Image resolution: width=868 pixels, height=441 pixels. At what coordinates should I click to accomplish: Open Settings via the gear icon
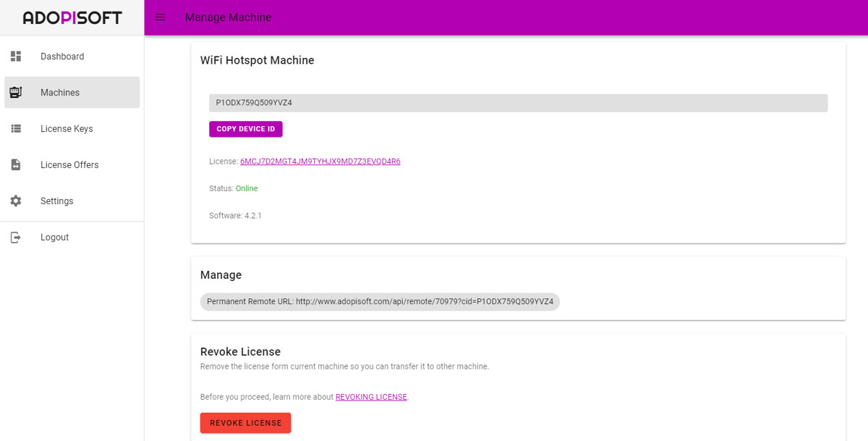[16, 201]
